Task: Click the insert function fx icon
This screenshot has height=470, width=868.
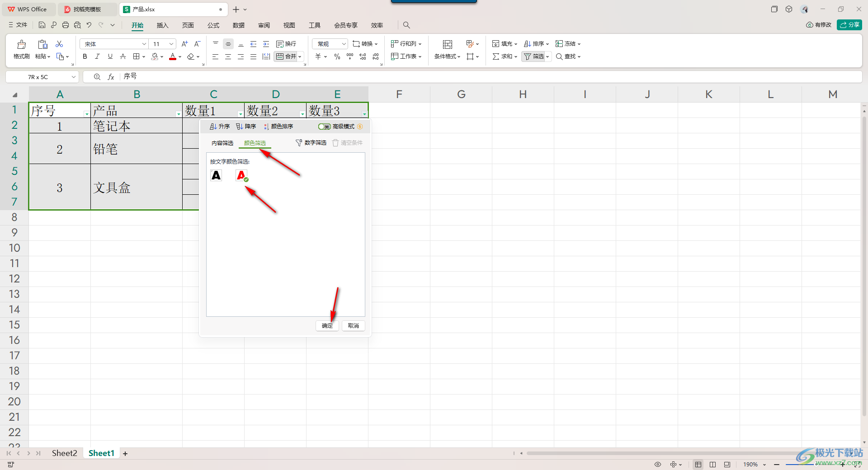Action: tap(111, 77)
